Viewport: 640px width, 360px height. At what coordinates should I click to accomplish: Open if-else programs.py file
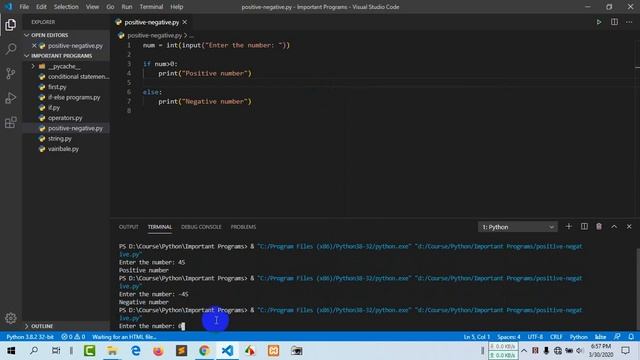point(66,97)
